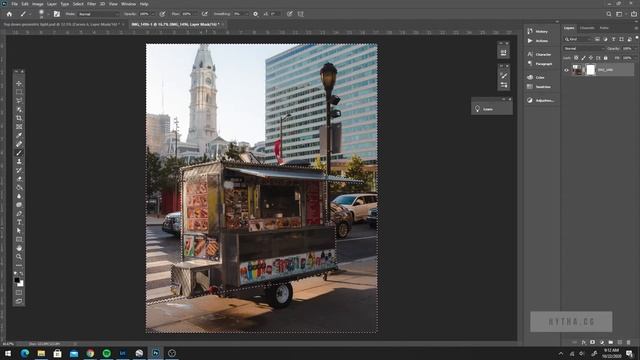
Task: Change screen mode at toolbox bottom
Action: point(19,301)
